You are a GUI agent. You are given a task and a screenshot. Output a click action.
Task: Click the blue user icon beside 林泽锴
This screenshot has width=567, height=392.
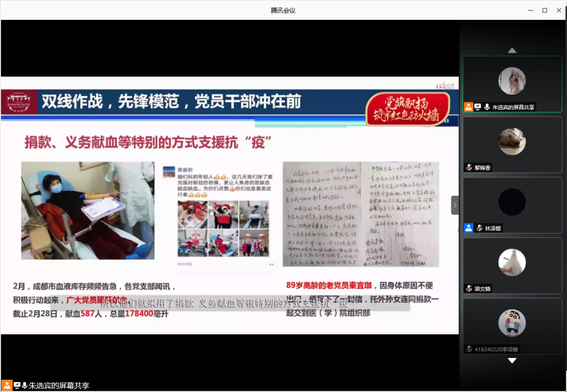(468, 228)
